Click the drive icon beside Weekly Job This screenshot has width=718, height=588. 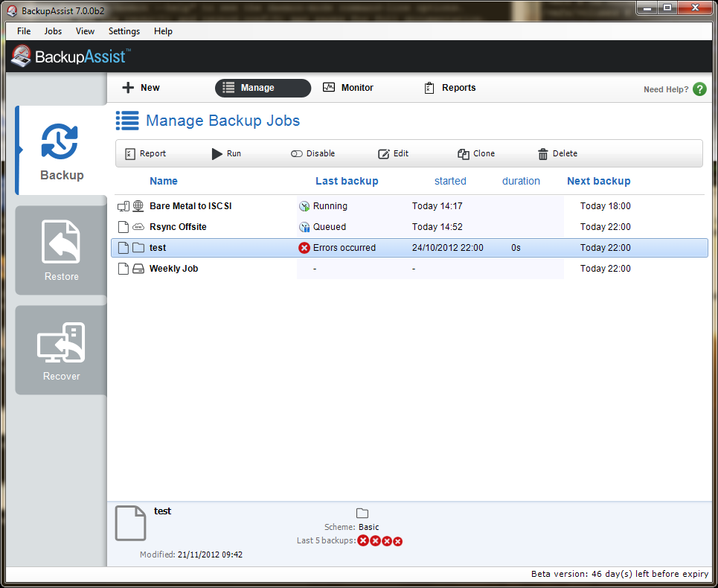pos(138,269)
